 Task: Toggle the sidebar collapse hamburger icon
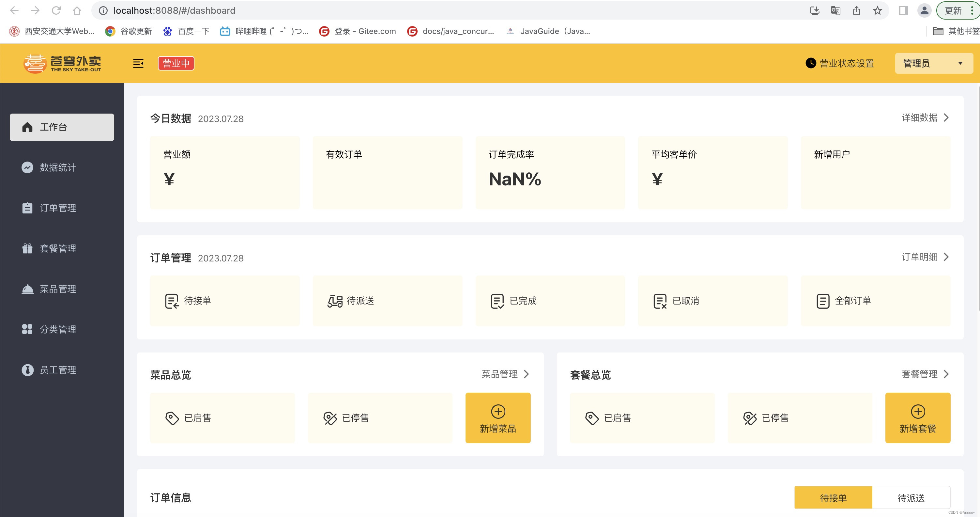click(138, 63)
